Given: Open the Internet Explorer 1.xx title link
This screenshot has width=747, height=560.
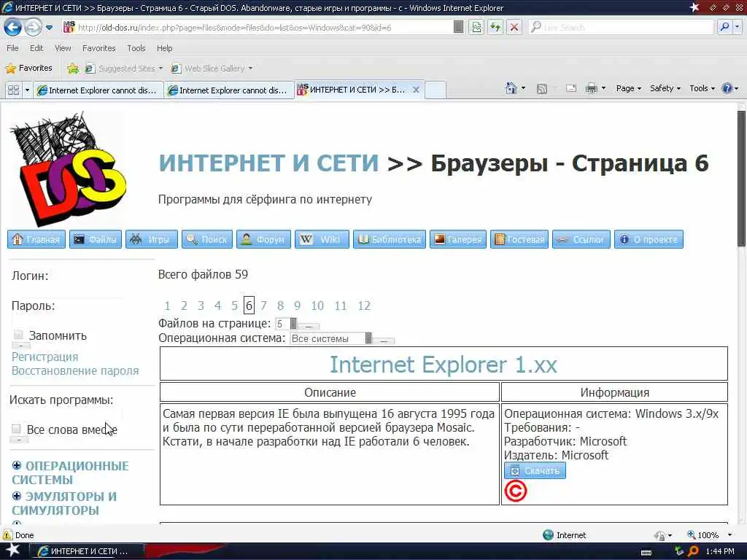Looking at the screenshot, I should tap(443, 365).
